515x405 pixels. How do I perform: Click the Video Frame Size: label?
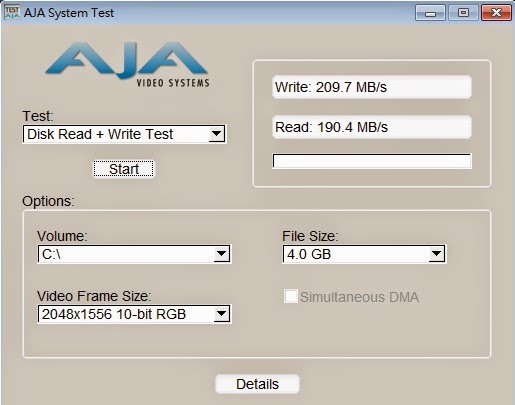point(94,296)
